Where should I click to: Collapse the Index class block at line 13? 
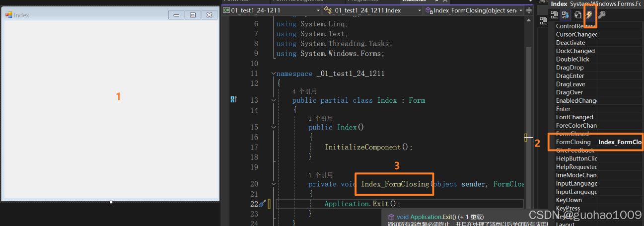click(x=274, y=100)
